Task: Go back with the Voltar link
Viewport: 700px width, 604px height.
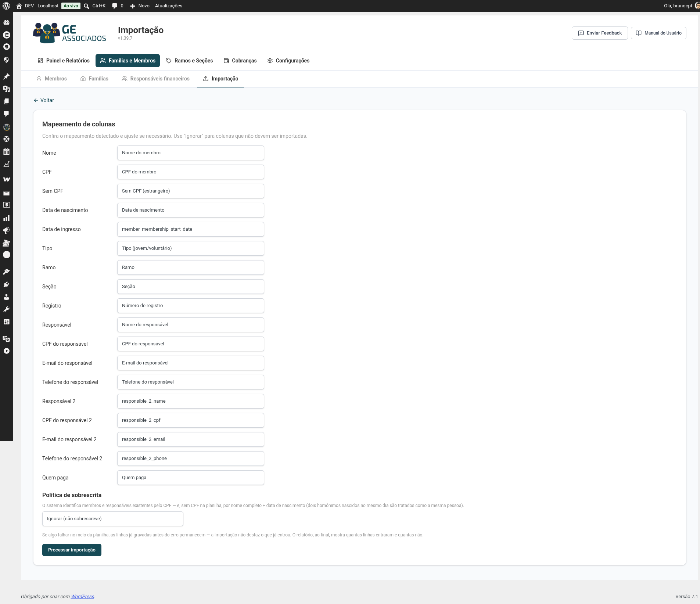Action: pyautogui.click(x=44, y=100)
